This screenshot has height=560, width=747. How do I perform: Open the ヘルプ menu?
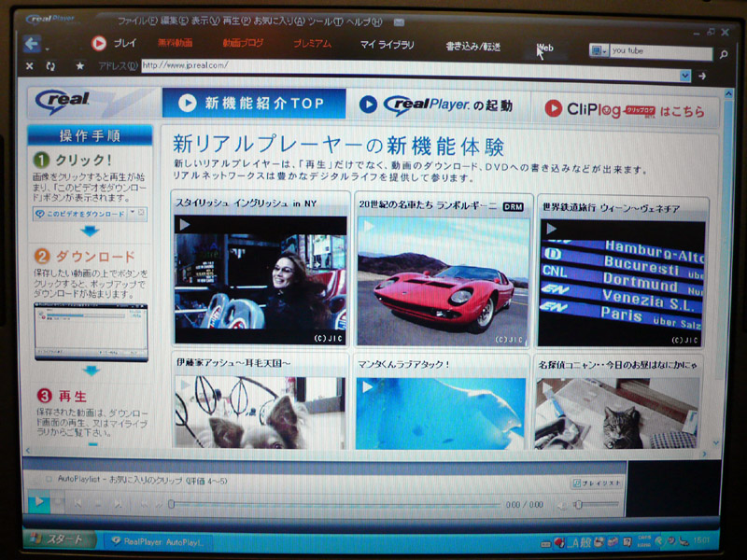coord(363,21)
